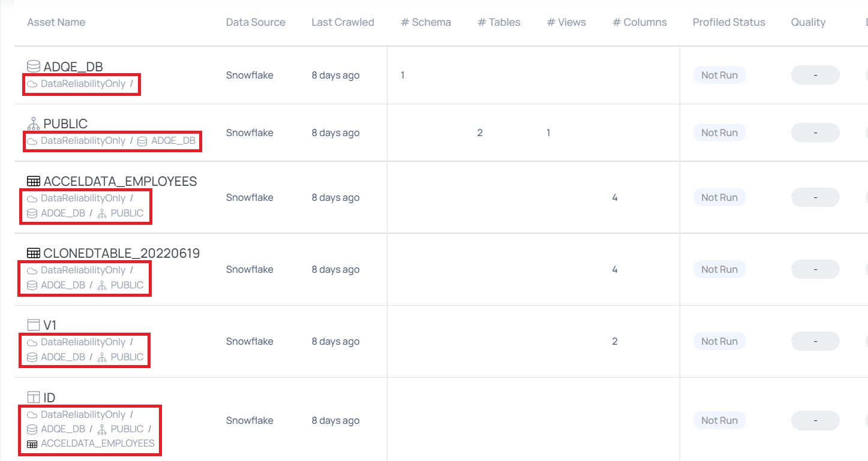Click the # Columns count for ACCELDATA_EMPLOYEES
The height and width of the screenshot is (461, 868).
click(615, 197)
